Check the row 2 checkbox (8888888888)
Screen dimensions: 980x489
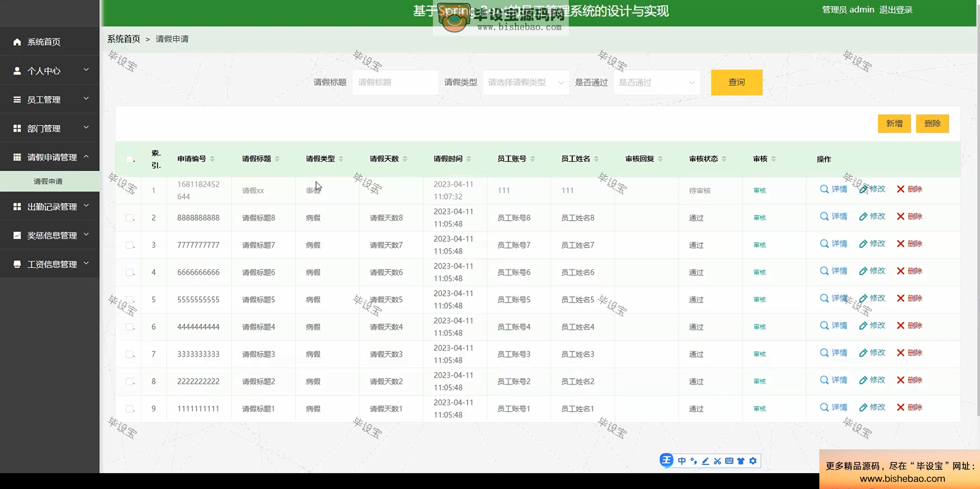click(129, 218)
